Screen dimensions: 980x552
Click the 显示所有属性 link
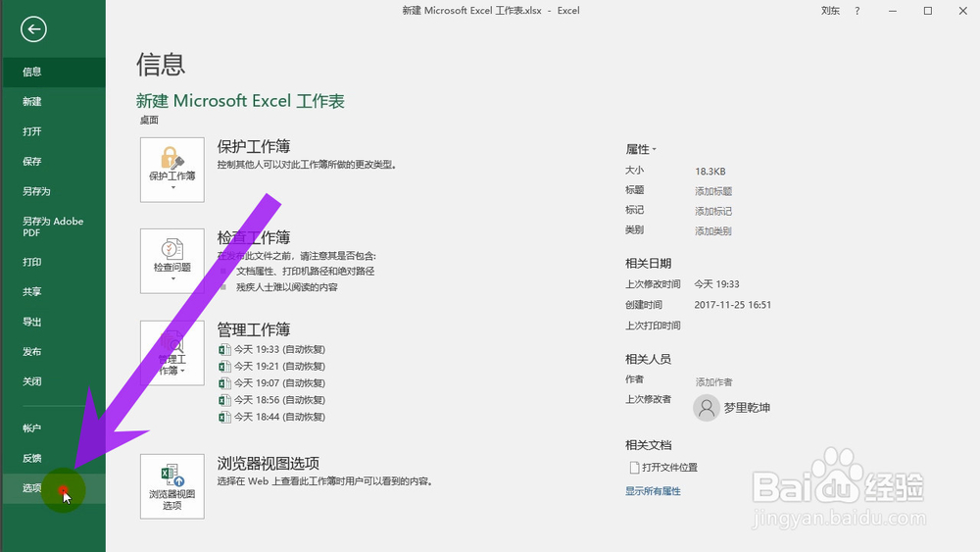(653, 491)
